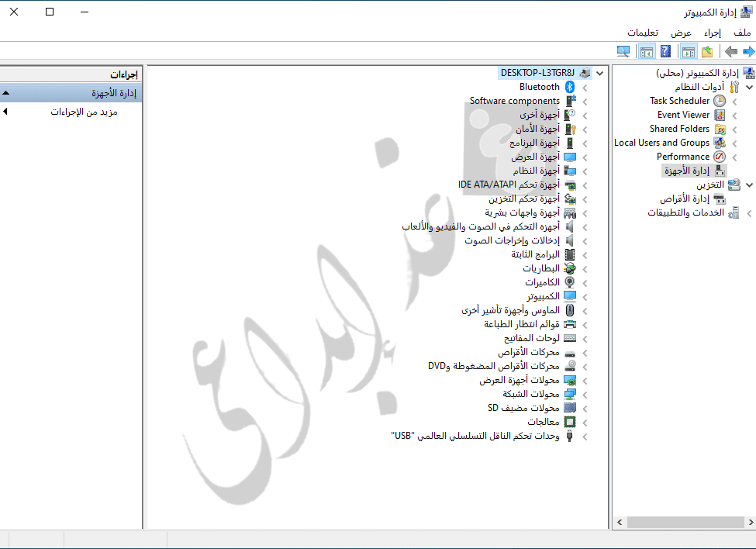This screenshot has height=549, width=756.
Task: Click the up-one-level folder toolbar icon
Action: coord(707,52)
